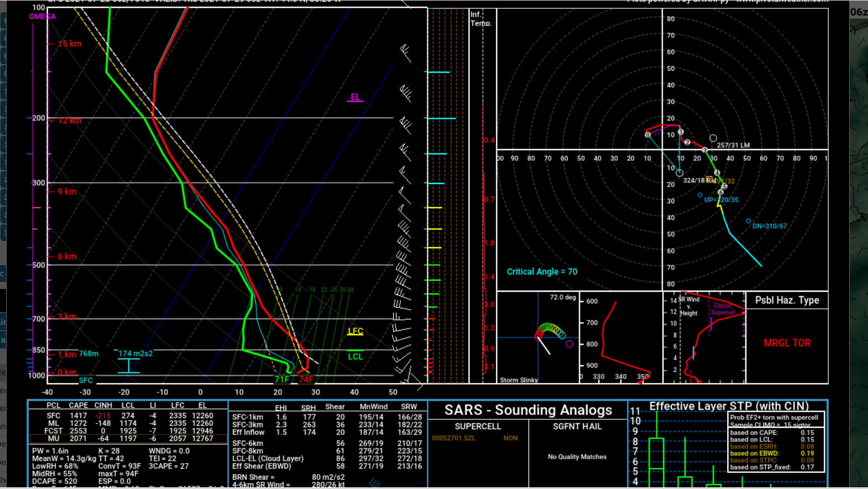Click the 257/31 LM storm motion label

tap(733, 145)
